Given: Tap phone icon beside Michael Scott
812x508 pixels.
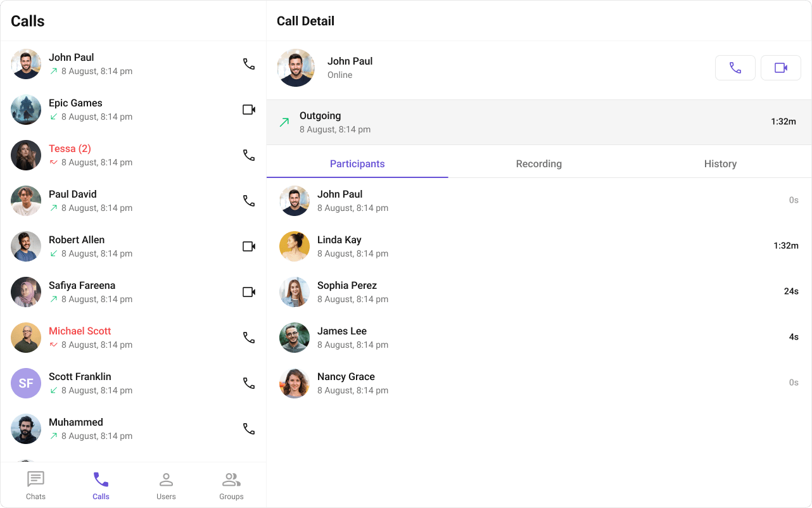Looking at the screenshot, I should point(249,338).
